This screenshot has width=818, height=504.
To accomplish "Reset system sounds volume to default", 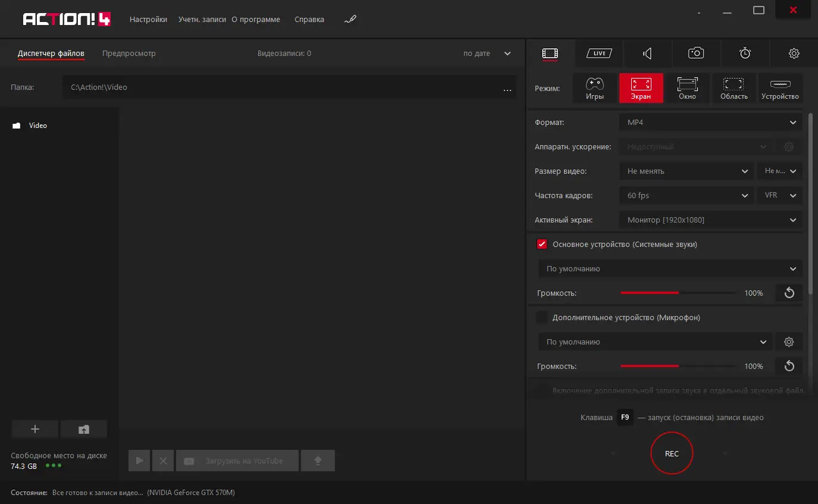I will point(789,293).
